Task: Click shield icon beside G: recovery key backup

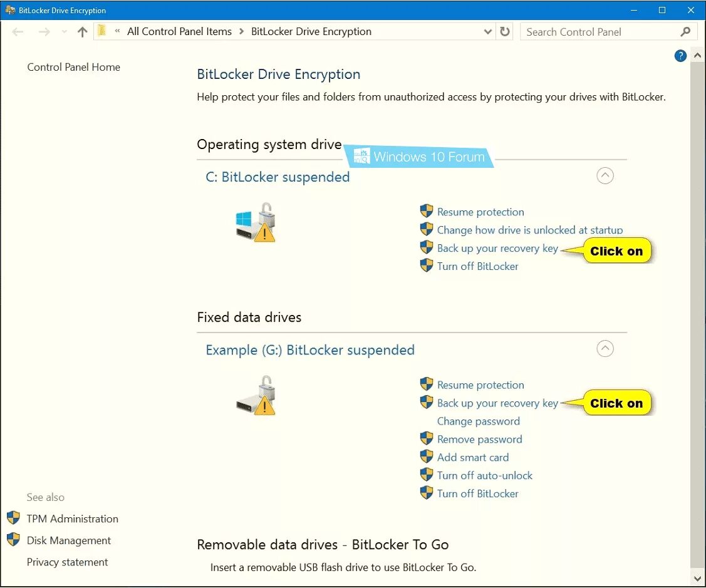Action: [x=427, y=401]
